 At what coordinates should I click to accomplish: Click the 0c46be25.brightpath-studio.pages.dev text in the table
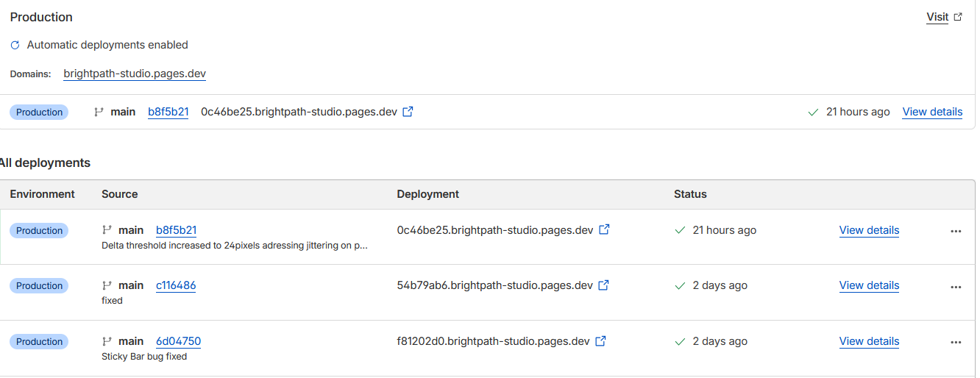pos(495,230)
